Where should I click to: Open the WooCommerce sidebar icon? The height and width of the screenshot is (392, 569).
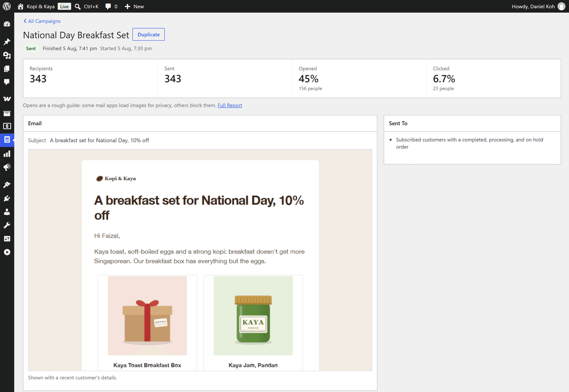click(7, 99)
